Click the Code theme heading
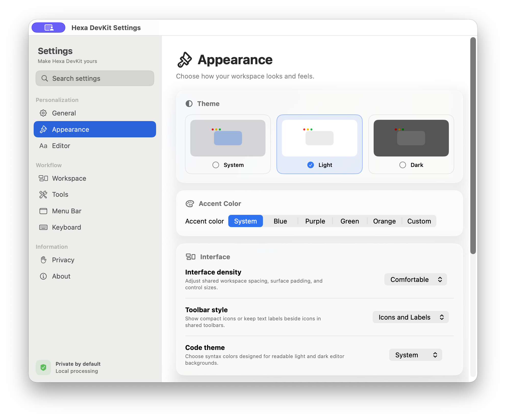 coord(205,348)
